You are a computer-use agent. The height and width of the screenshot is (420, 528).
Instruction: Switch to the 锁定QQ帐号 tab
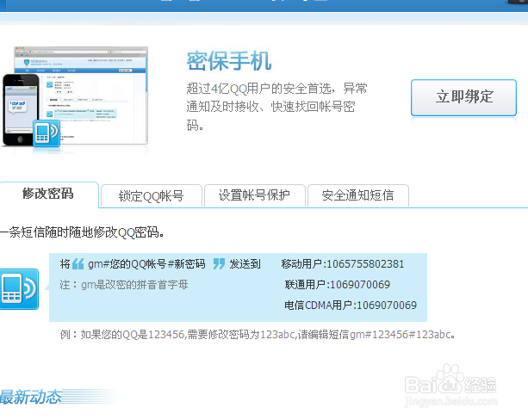(152, 196)
